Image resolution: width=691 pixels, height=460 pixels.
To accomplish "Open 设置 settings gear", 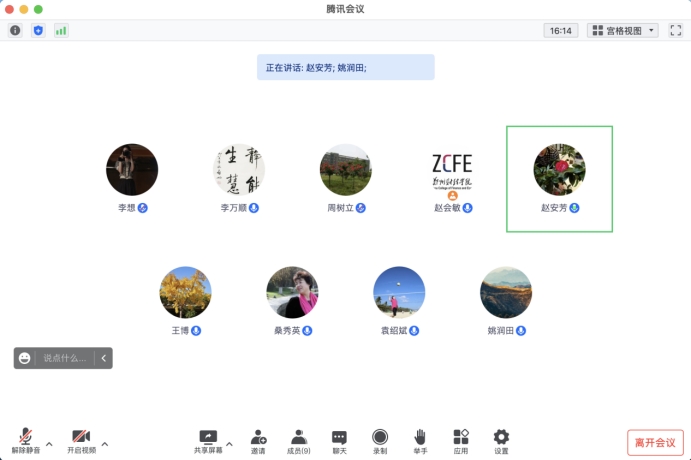I will click(x=501, y=441).
